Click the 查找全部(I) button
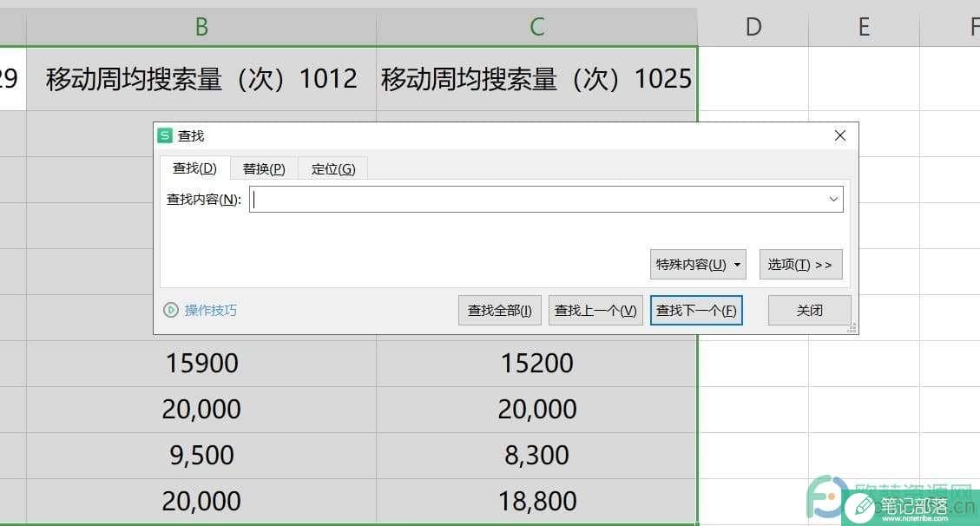980x526 pixels. (499, 311)
